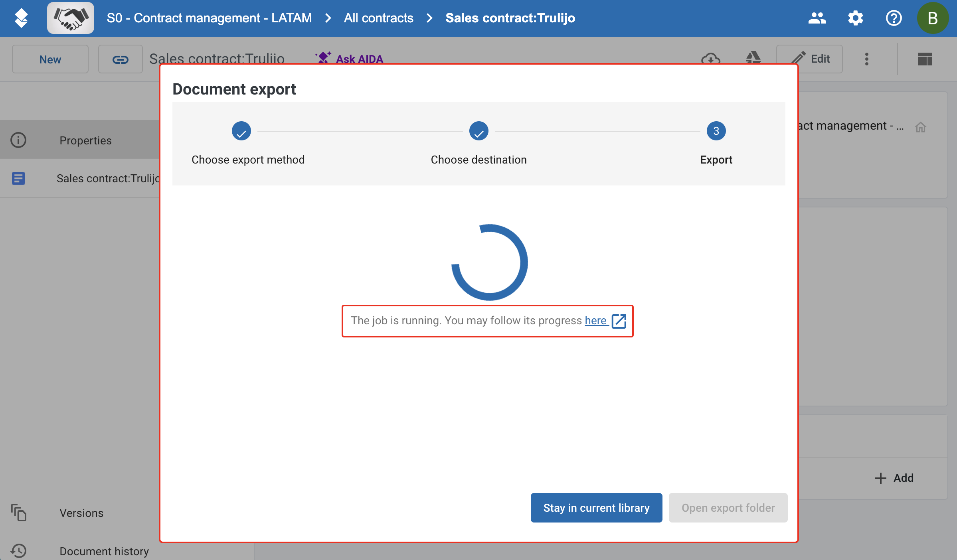The width and height of the screenshot is (957, 560).
Task: Click the Add button with plus
Action: 894,478
